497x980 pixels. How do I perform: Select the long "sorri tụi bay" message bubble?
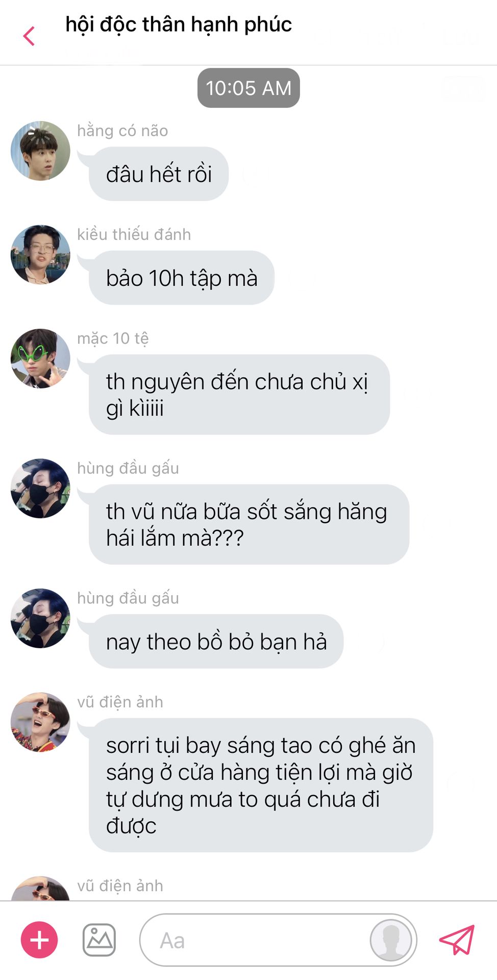[261, 785]
